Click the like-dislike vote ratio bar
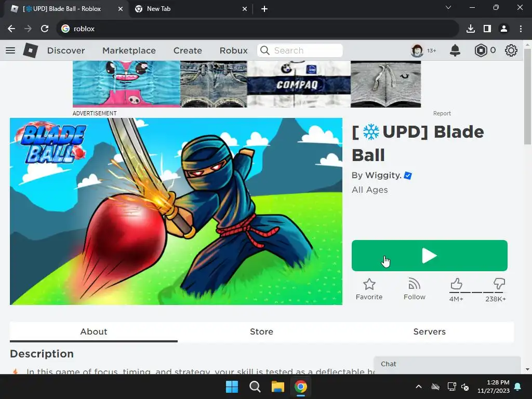 click(478, 292)
